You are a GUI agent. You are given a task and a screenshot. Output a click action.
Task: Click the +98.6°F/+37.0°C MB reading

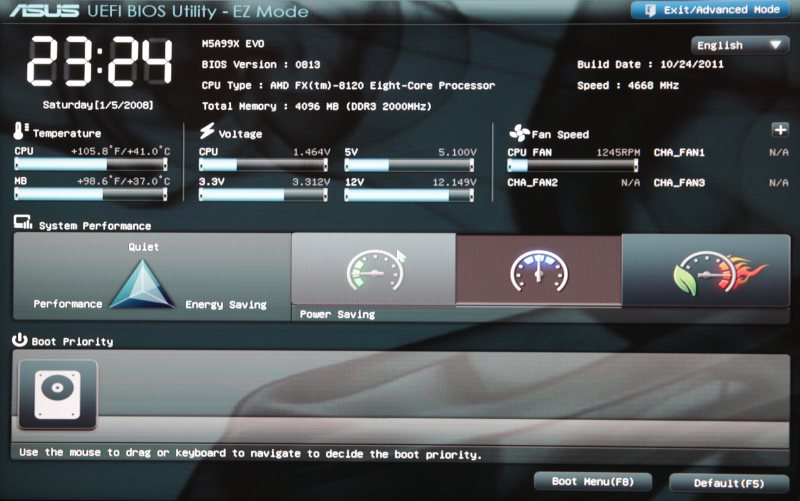pyautogui.click(x=123, y=181)
